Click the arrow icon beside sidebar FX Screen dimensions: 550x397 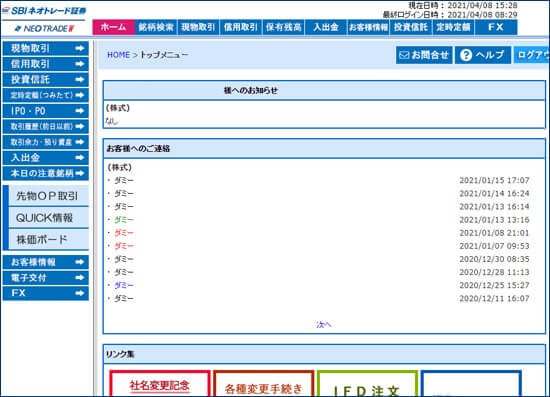[x=80, y=293]
